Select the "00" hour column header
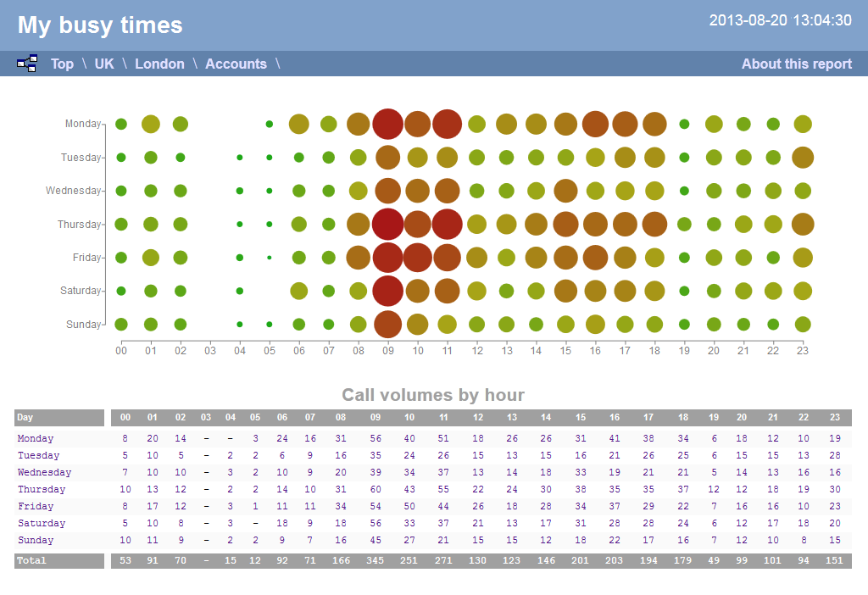The height and width of the screenshot is (595, 868). [125, 417]
